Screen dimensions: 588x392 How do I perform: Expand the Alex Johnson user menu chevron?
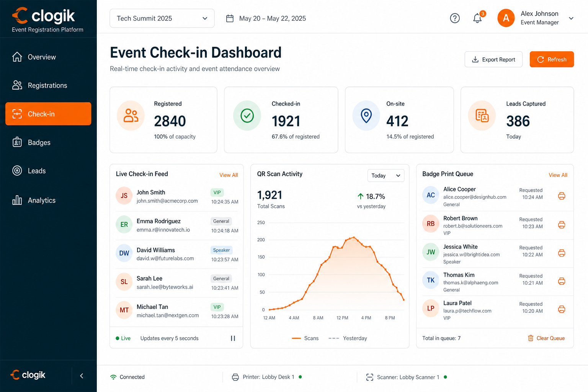click(x=571, y=18)
